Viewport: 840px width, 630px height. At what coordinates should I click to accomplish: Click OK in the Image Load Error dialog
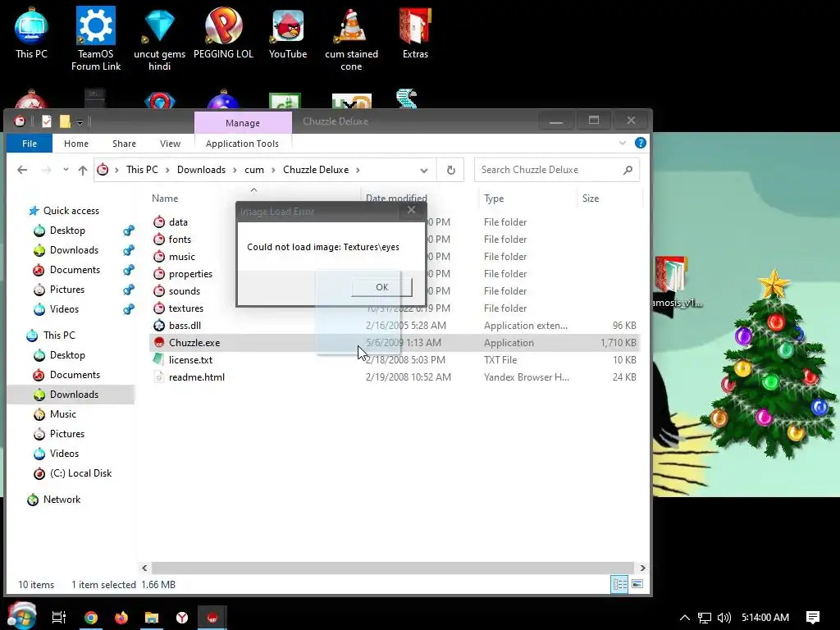pos(381,287)
